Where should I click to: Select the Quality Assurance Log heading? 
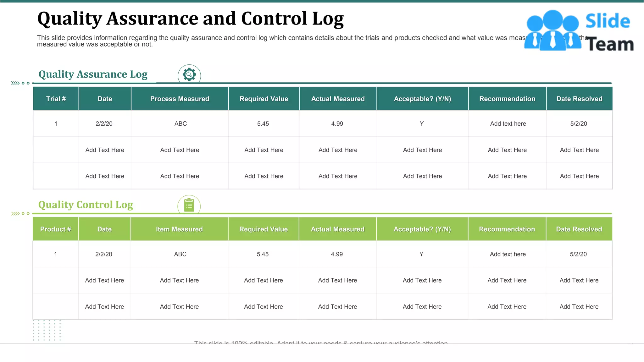click(93, 74)
